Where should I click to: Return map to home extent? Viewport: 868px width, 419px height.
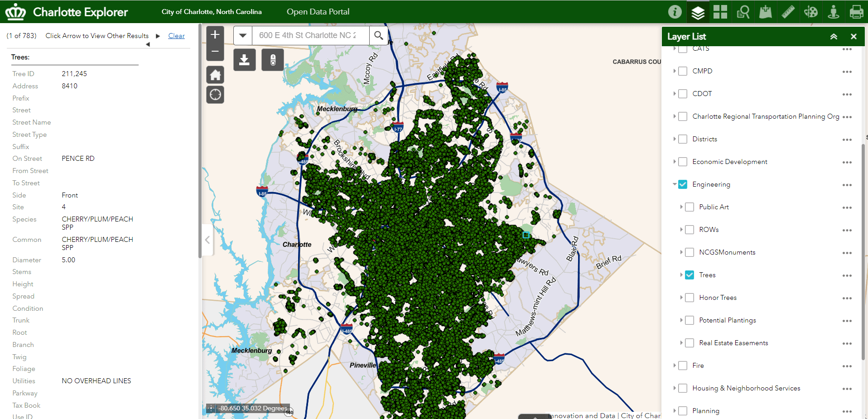point(215,75)
